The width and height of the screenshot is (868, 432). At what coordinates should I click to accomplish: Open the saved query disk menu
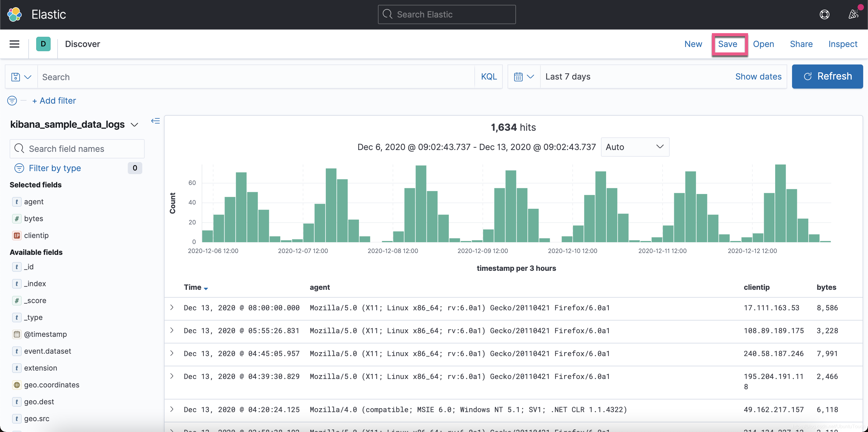(x=21, y=77)
